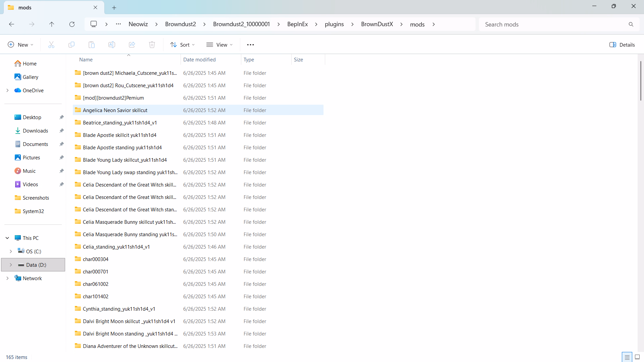This screenshot has width=644, height=362.
Task: Expand the Data (D:) drive tree
Action: (x=11, y=265)
